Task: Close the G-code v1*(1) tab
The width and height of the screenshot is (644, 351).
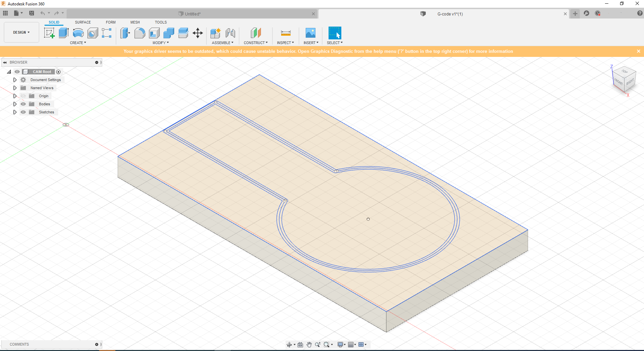Action: coord(565,14)
